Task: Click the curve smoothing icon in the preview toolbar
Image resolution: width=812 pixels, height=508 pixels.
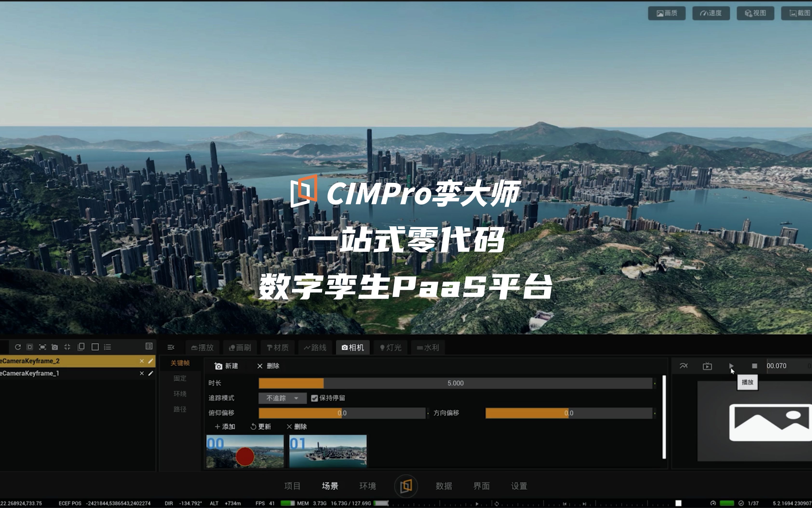Action: click(684, 366)
